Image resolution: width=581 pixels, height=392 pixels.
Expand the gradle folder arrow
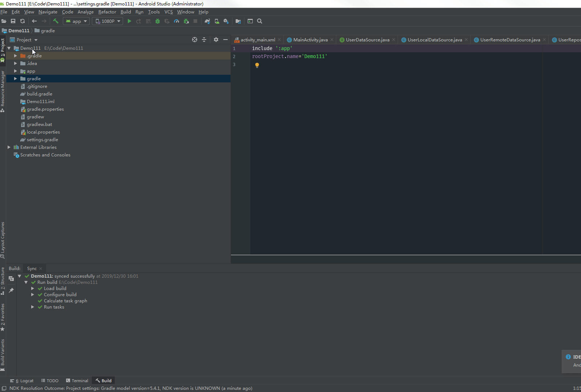pyautogui.click(x=16, y=79)
